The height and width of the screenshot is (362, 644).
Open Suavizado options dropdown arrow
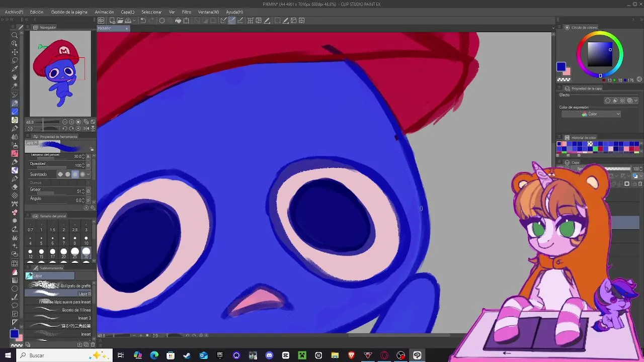(x=89, y=174)
